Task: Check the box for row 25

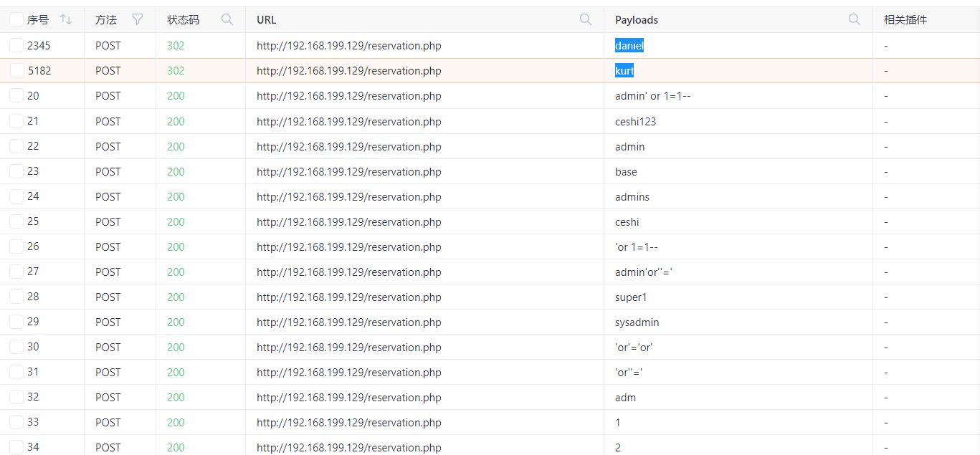Action: click(x=16, y=221)
